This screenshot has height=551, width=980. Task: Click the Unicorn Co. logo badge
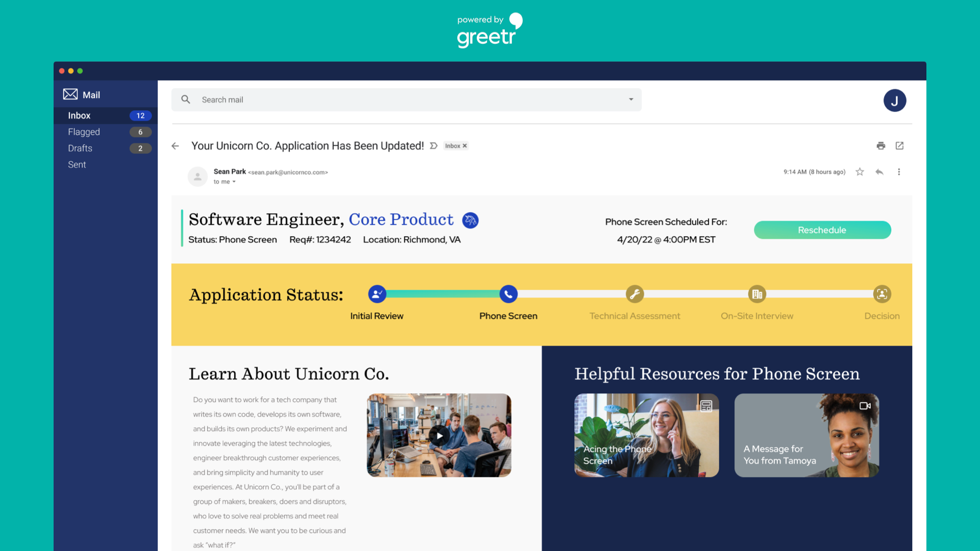click(470, 220)
